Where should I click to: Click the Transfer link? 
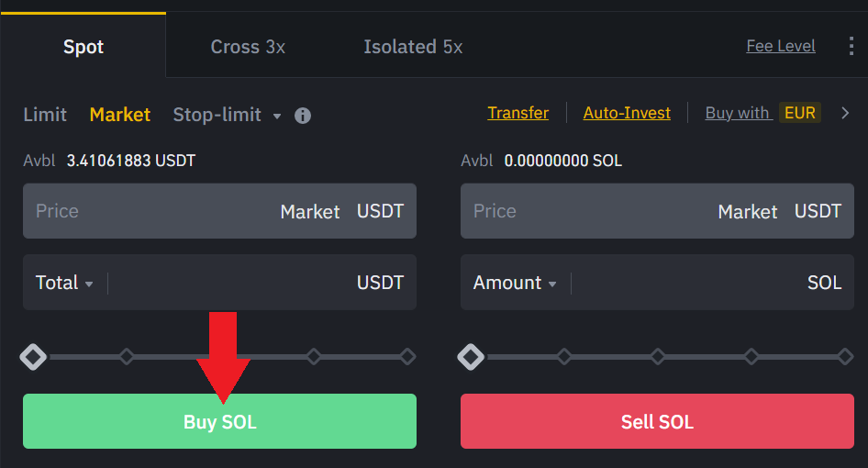(x=518, y=113)
